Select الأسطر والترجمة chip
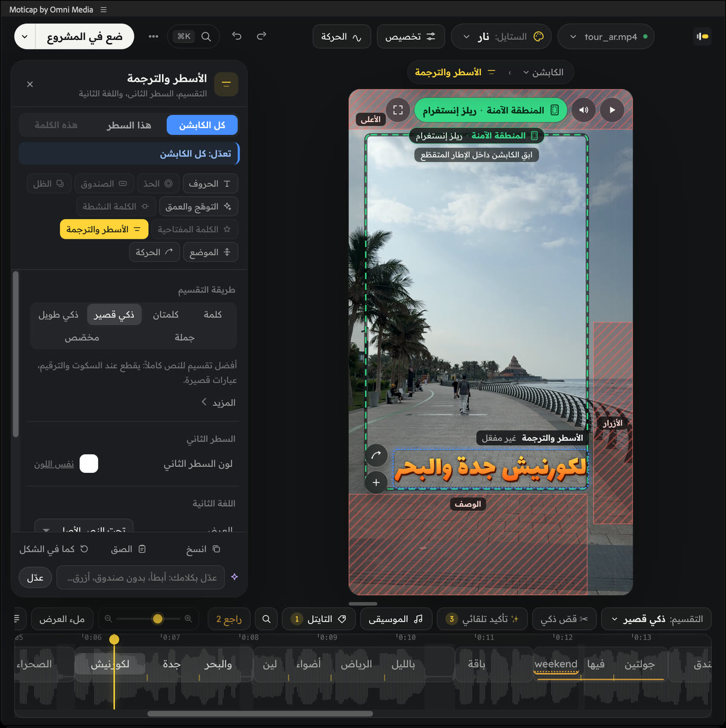Image resolution: width=726 pixels, height=728 pixels. (104, 229)
